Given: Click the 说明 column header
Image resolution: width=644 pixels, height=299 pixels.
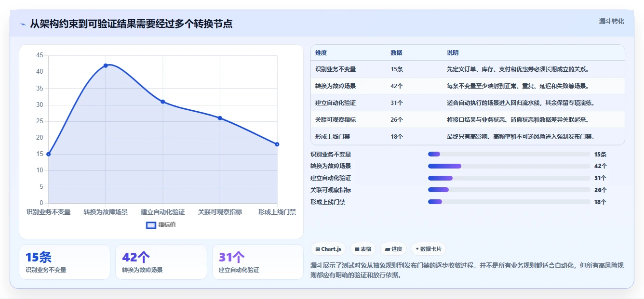Looking at the screenshot, I should (x=453, y=53).
